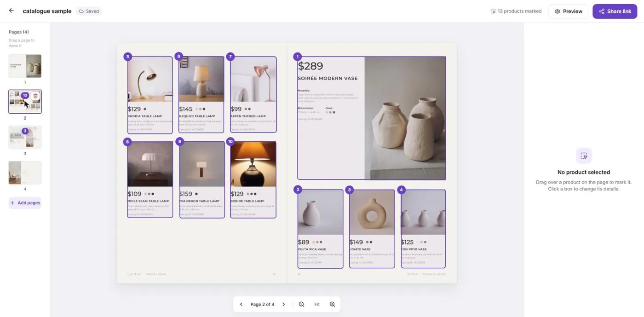644x317 pixels.
Task: Select product marker badge 3
Action: pyautogui.click(x=349, y=190)
